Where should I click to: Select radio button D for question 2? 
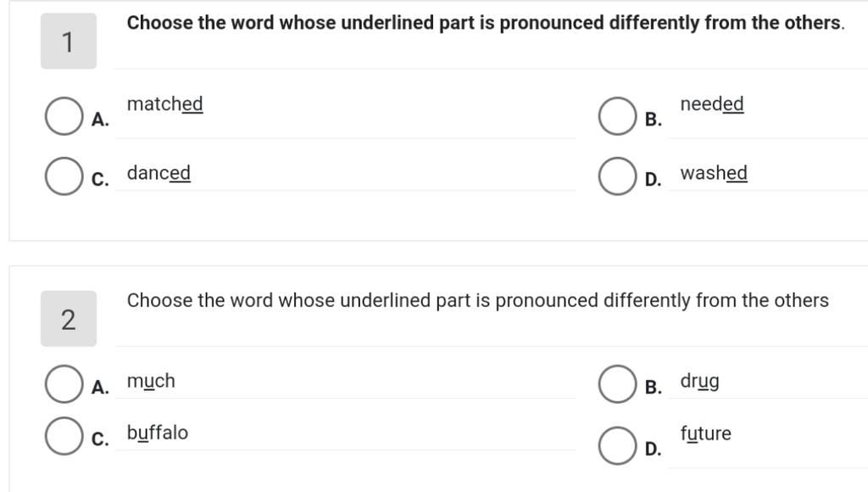point(617,446)
